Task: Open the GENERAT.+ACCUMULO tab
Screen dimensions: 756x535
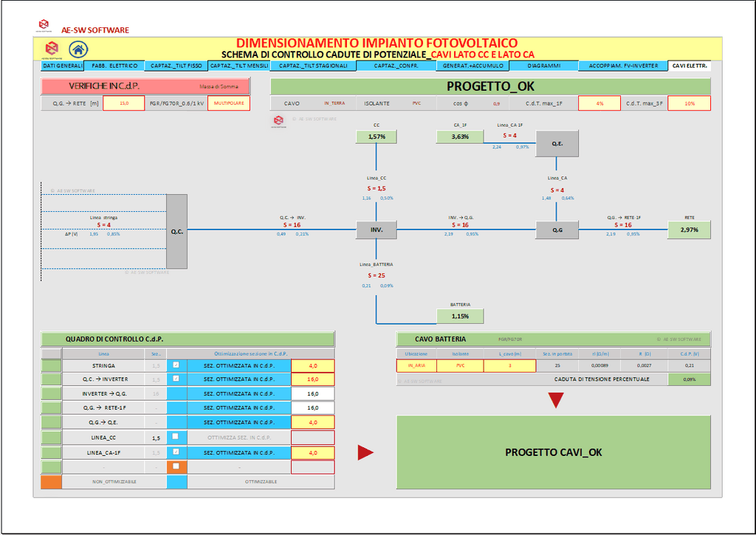Action: pyautogui.click(x=472, y=66)
